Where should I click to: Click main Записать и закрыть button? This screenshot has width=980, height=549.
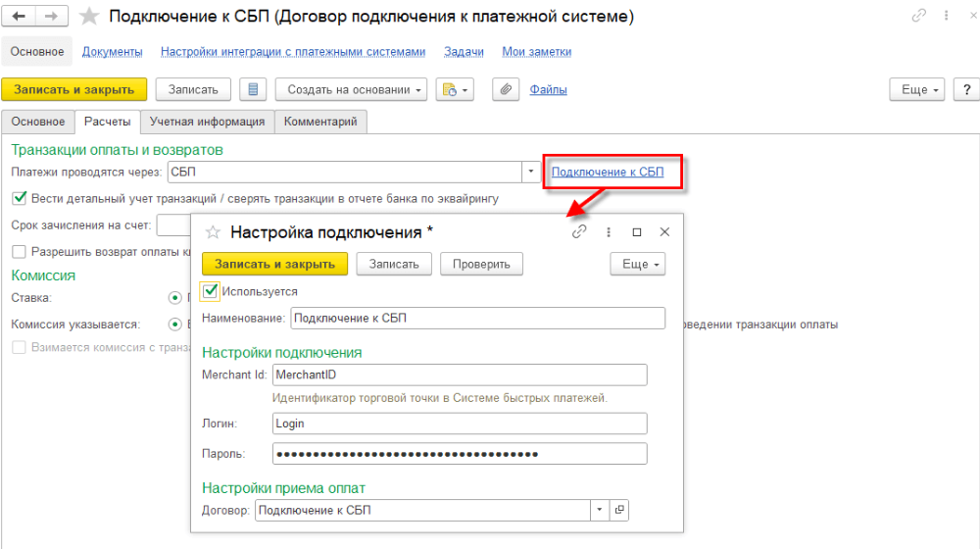74,89
